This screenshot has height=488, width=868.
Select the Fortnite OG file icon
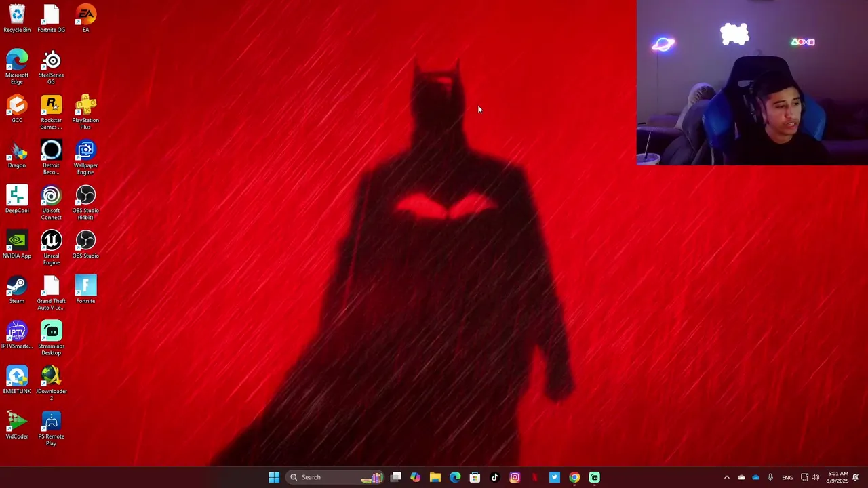pos(52,18)
